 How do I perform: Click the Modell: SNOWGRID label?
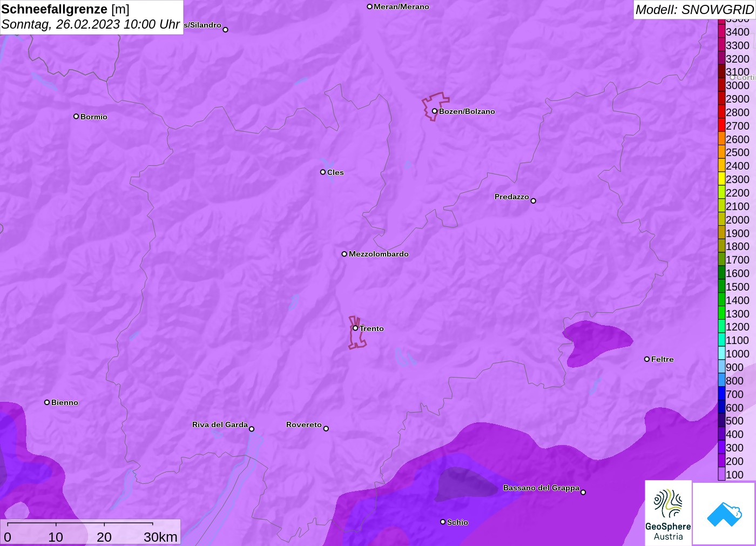694,10
